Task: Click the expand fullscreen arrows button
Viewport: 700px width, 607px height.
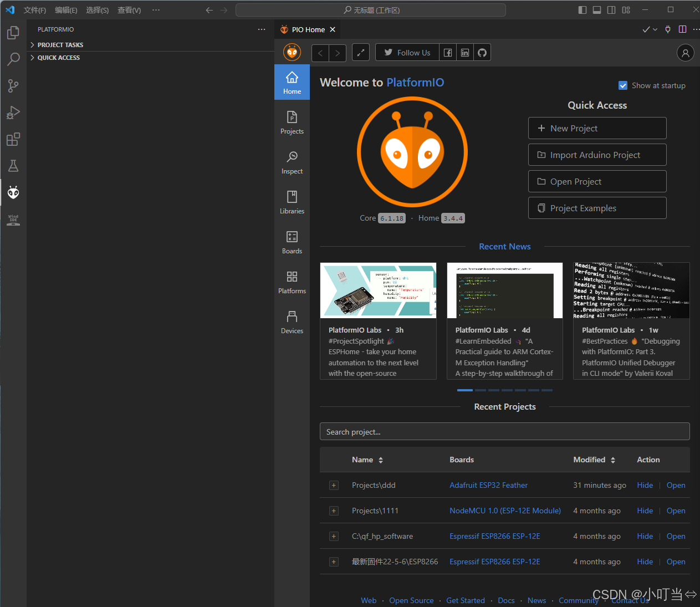Action: [x=361, y=53]
